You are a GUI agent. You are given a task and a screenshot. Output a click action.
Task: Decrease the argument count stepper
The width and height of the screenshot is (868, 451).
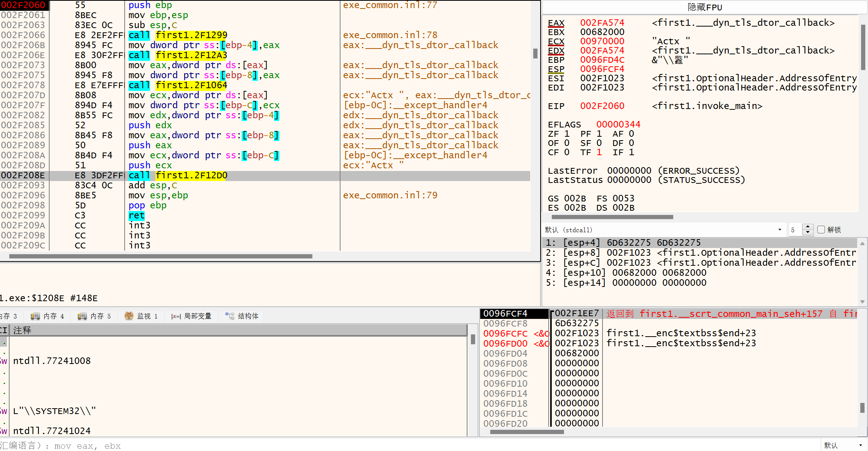[808, 232]
